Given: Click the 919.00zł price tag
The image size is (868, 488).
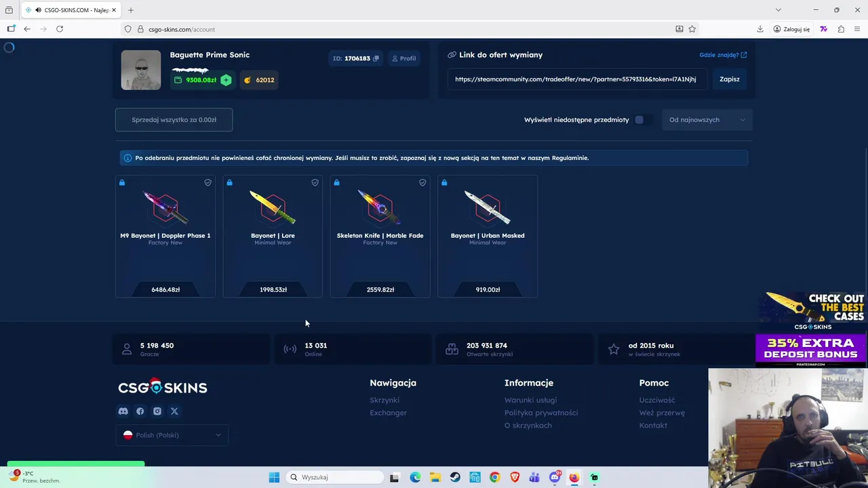Looking at the screenshot, I should 488,289.
